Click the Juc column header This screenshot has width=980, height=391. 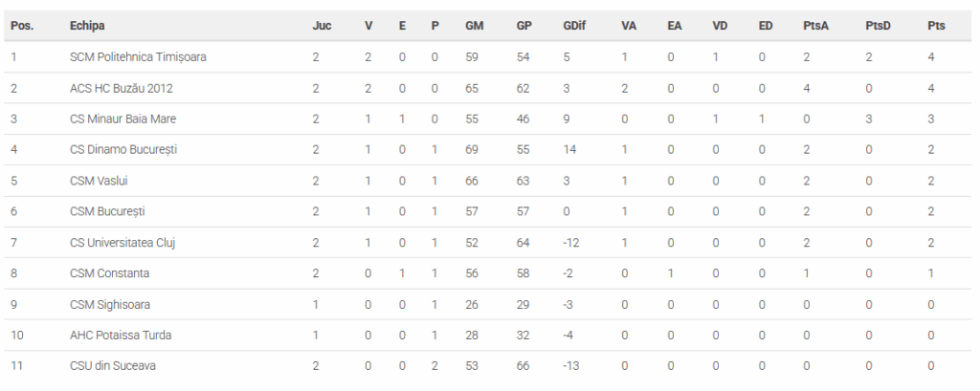tap(322, 26)
